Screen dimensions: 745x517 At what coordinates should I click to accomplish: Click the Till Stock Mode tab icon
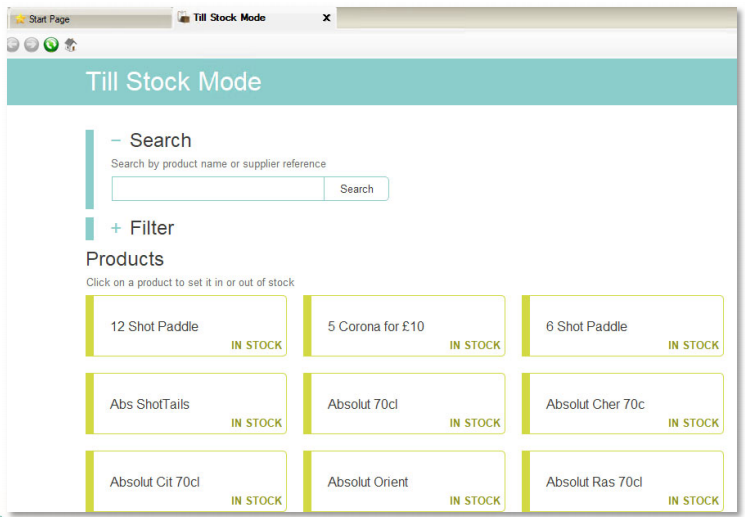pyautogui.click(x=183, y=17)
